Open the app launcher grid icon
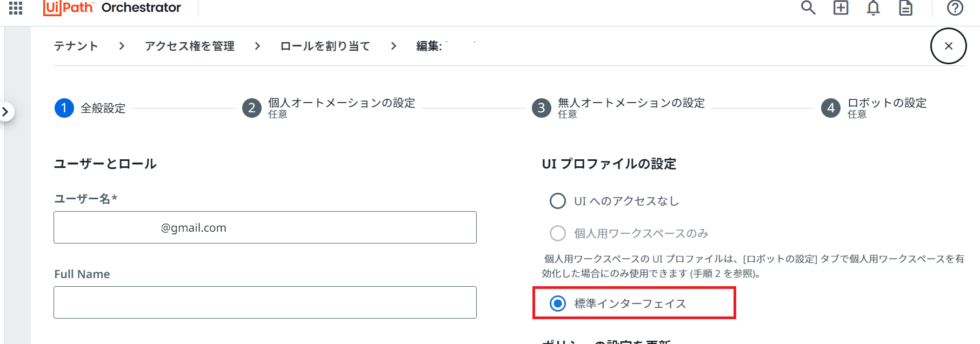Image resolution: width=980 pixels, height=344 pixels. 16,8
